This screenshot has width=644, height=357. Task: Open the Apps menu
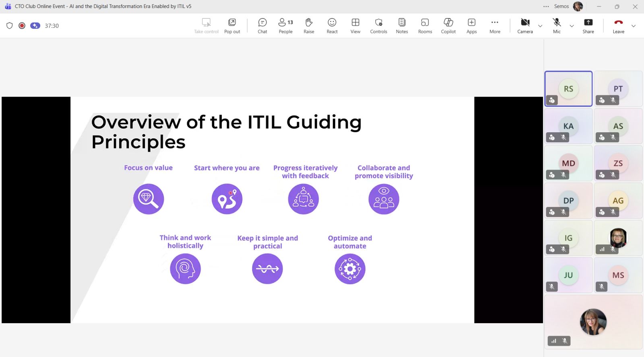tap(472, 26)
